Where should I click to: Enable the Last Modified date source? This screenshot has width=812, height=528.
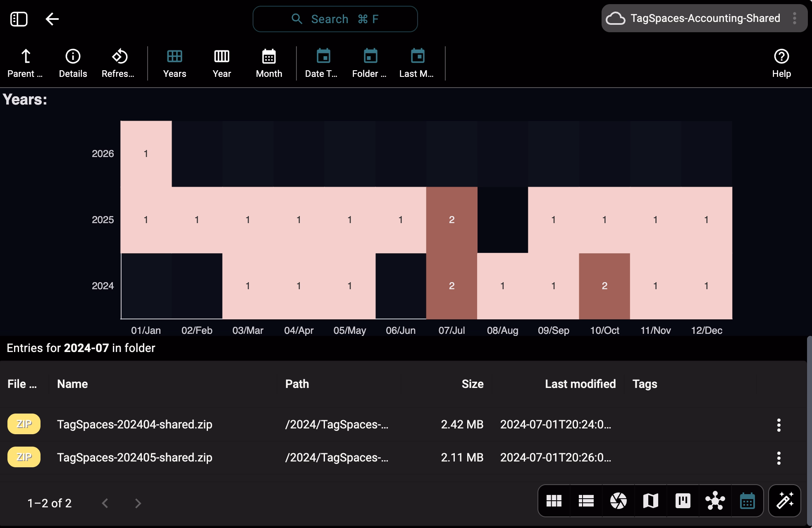417,63
